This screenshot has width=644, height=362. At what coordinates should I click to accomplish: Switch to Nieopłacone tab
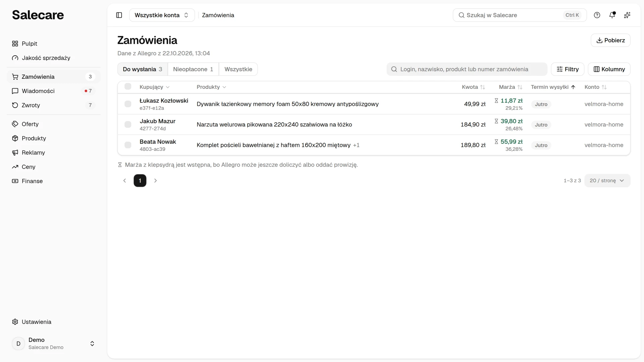[x=193, y=69]
